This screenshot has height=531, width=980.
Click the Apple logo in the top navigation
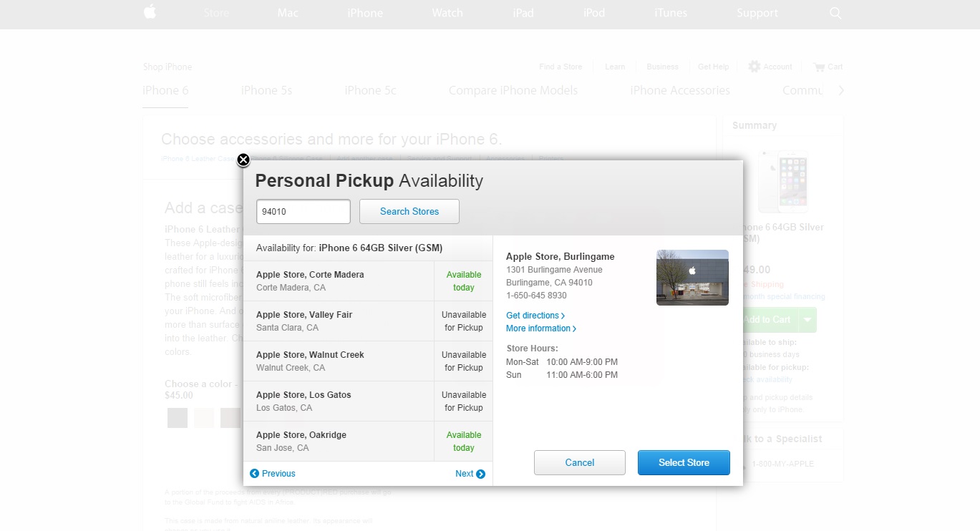click(150, 12)
